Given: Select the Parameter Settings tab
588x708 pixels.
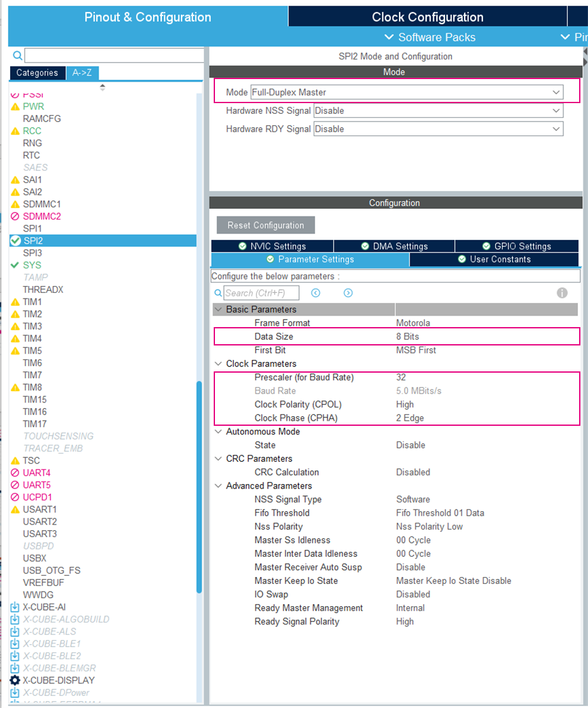Looking at the screenshot, I should 310,259.
